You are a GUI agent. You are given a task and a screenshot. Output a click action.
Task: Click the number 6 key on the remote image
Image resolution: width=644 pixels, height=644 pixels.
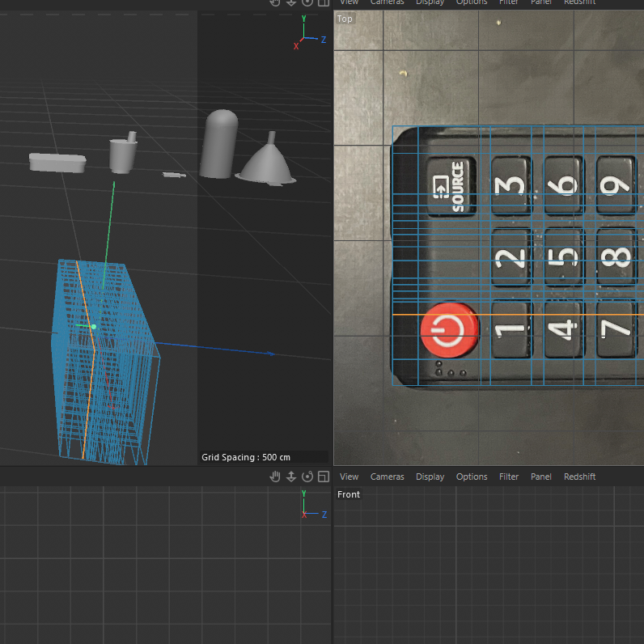pyautogui.click(x=563, y=184)
